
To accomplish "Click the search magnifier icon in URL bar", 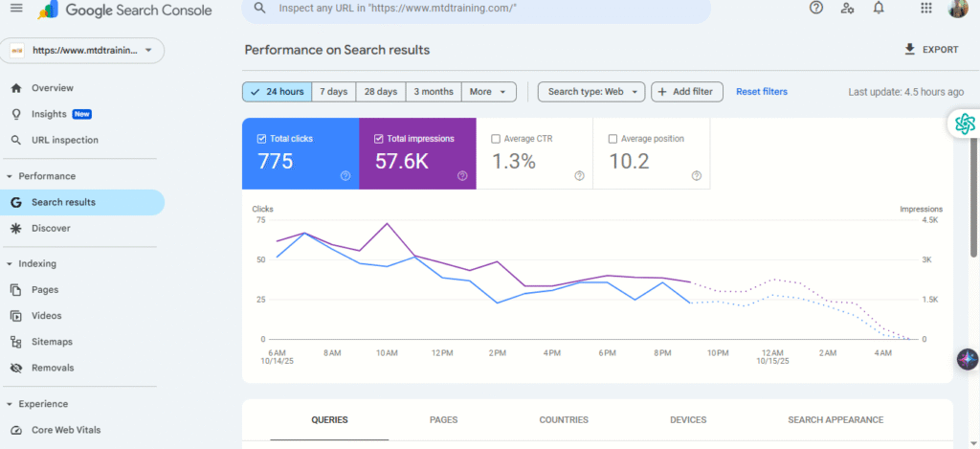I will (x=260, y=8).
